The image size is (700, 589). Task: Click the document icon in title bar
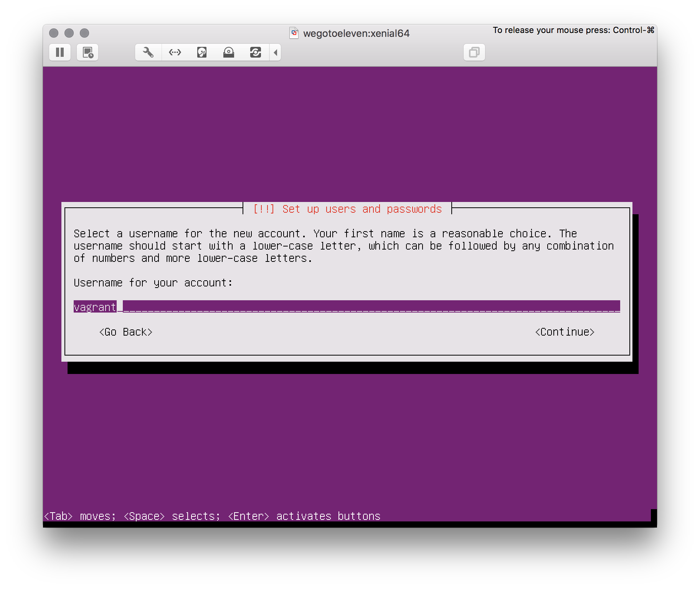[x=294, y=33]
